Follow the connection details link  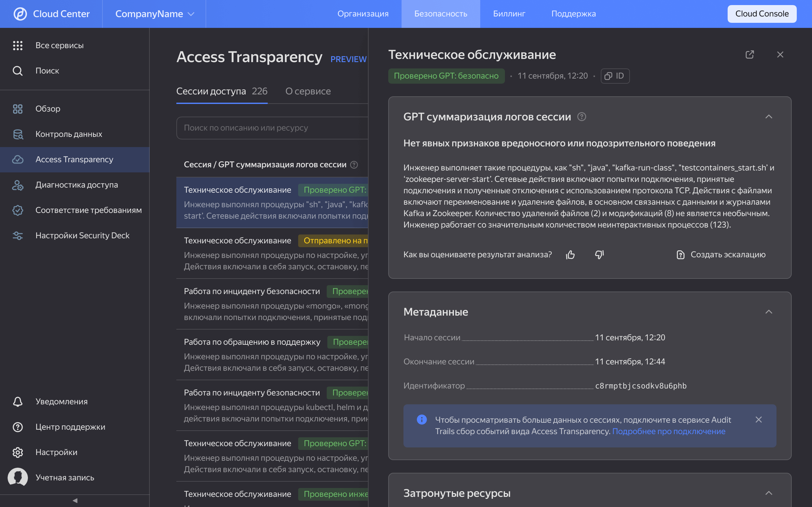point(668,431)
